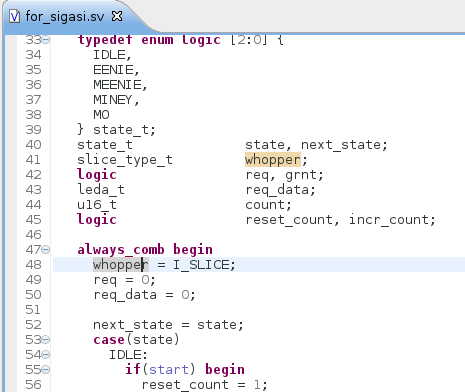The width and height of the screenshot is (465, 392).
Task: Click u16_t type on line 44
Action: click(x=97, y=205)
